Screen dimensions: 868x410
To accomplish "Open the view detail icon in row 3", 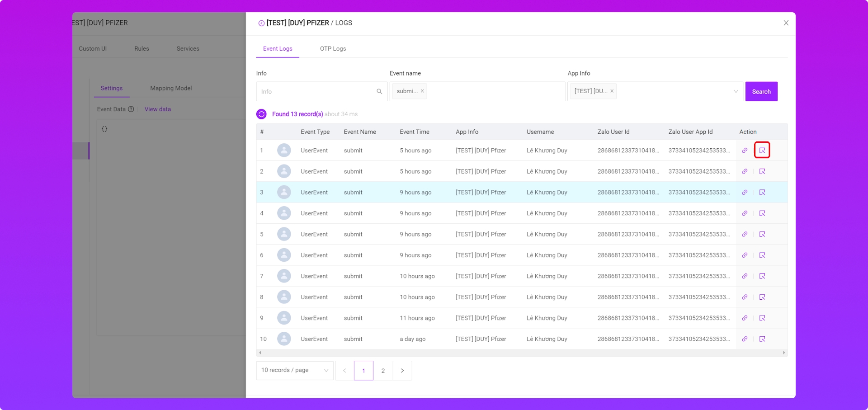I will pos(762,193).
